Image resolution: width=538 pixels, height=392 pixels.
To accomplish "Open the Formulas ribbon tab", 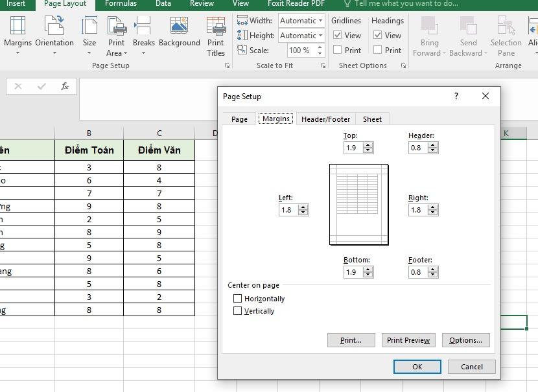I will 121,3.
